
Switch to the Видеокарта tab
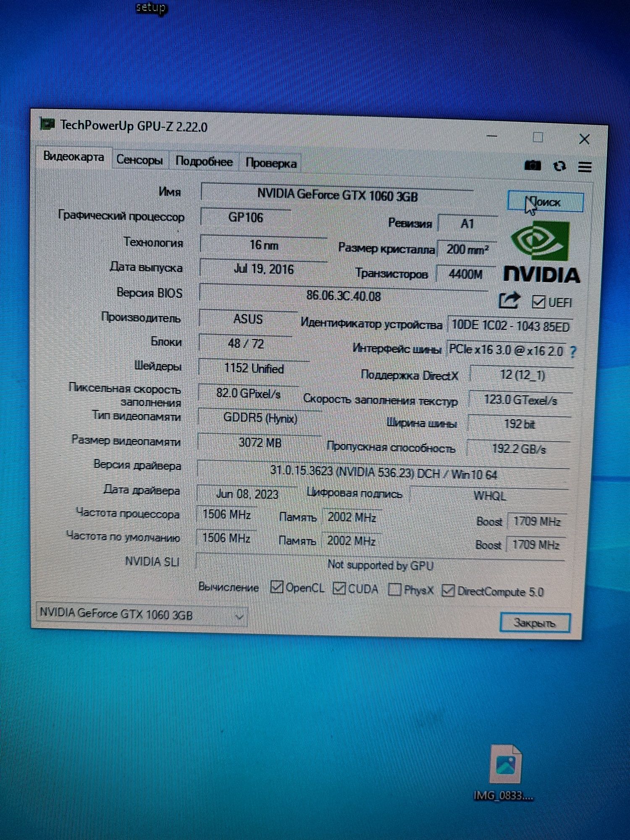74,157
